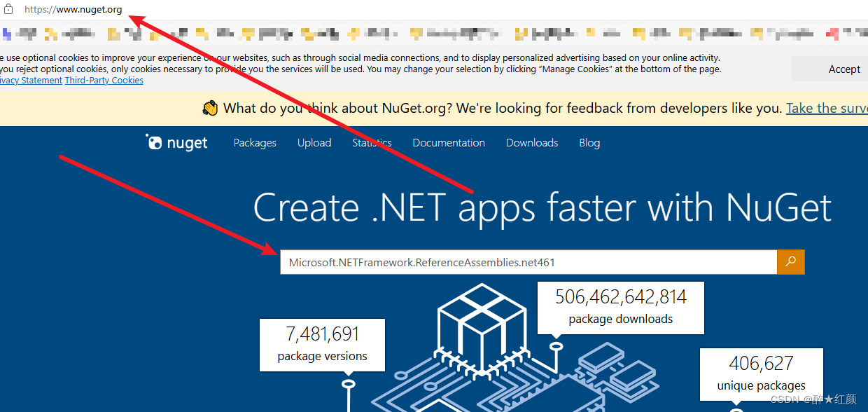868x412 pixels.
Task: Open the Upload page
Action: pos(314,142)
